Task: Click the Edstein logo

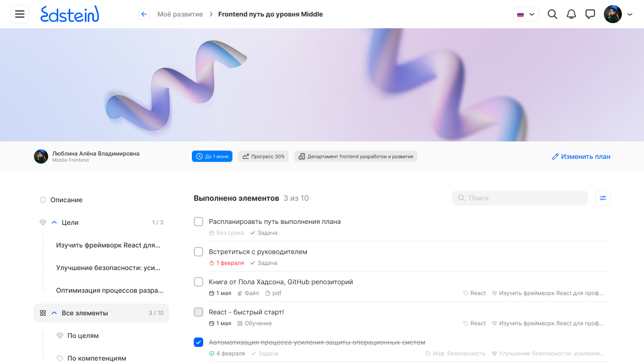Action: [x=70, y=14]
